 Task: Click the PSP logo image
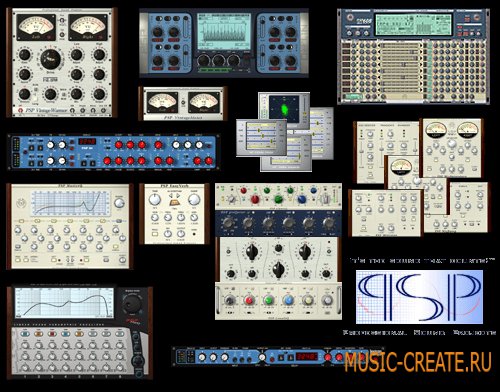(419, 297)
